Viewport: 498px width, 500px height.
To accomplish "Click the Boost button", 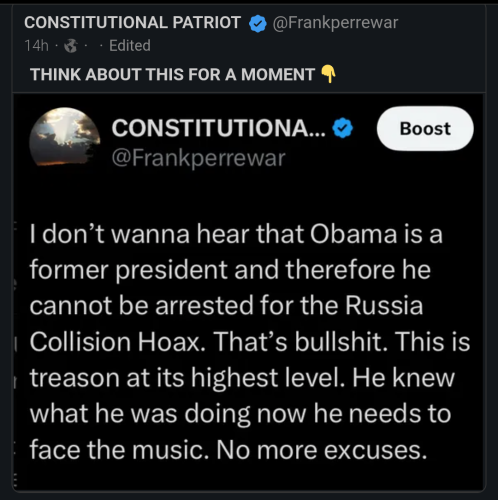I will 425,128.
